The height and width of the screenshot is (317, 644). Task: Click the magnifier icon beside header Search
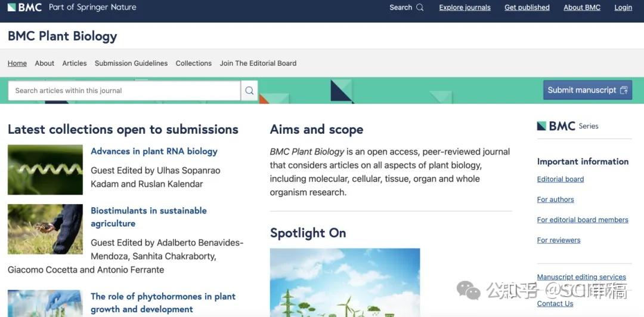click(x=420, y=7)
